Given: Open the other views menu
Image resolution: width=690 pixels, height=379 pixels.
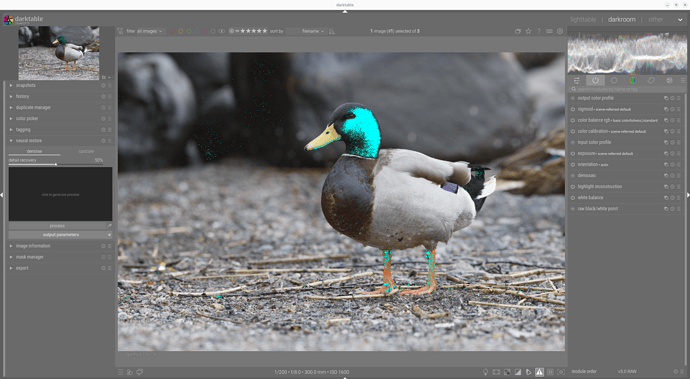Looking at the screenshot, I should pyautogui.click(x=656, y=19).
